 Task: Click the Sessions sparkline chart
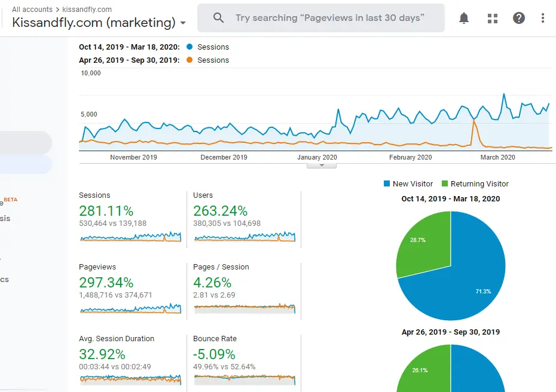point(130,237)
